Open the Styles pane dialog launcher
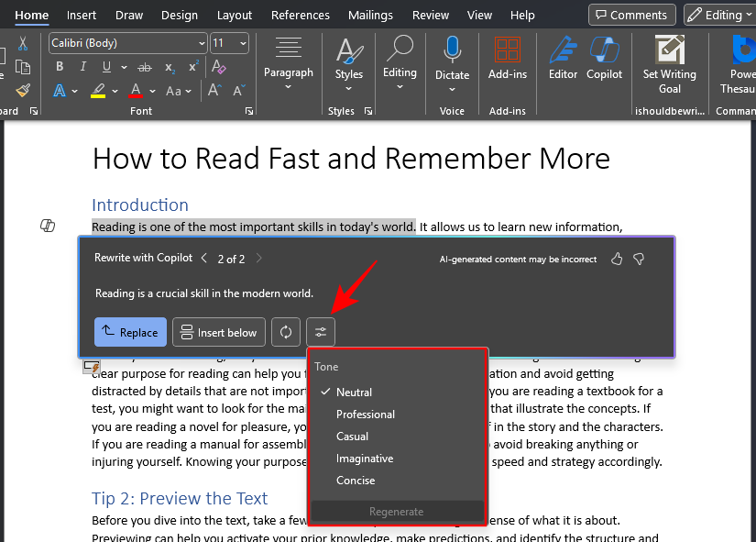Viewport: 756px width, 542px height. pyautogui.click(x=368, y=111)
